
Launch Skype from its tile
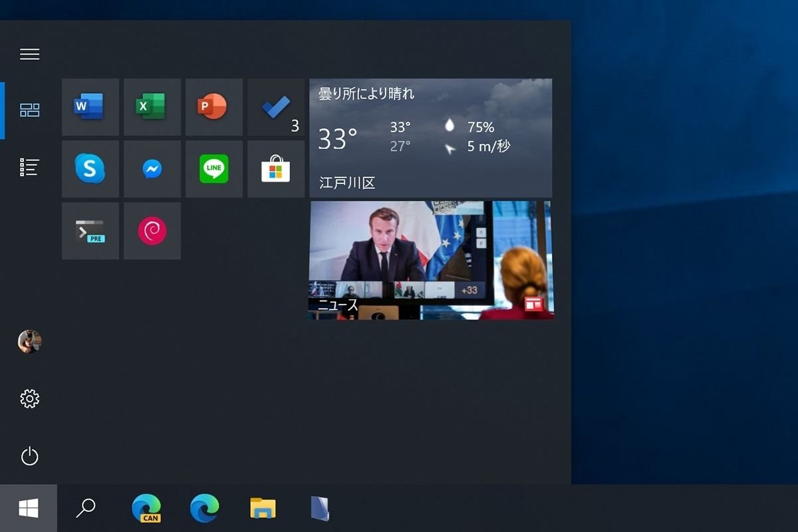90,169
